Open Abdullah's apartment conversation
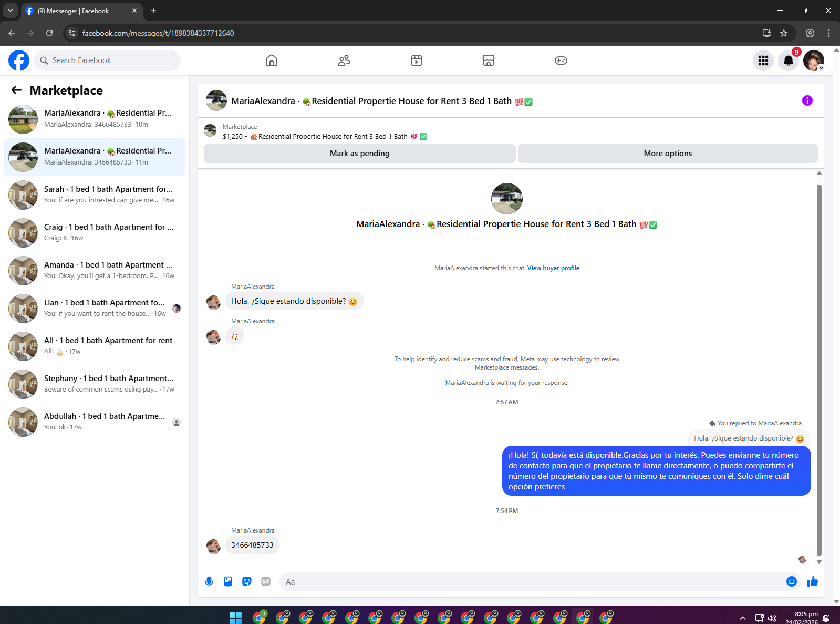Screen dimensions: 840x624 (x=95, y=422)
